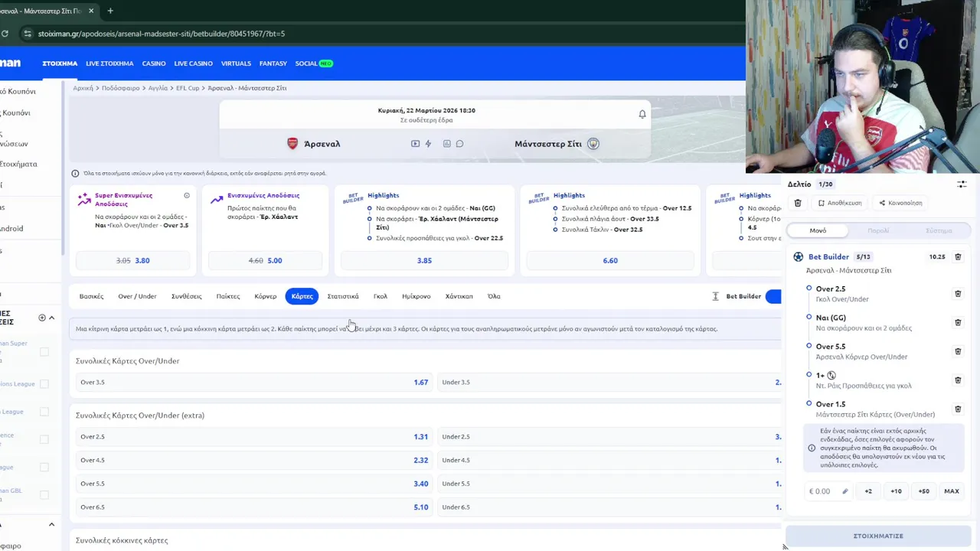
Task: Toggle the Bet Builder switch
Action: 773,296
